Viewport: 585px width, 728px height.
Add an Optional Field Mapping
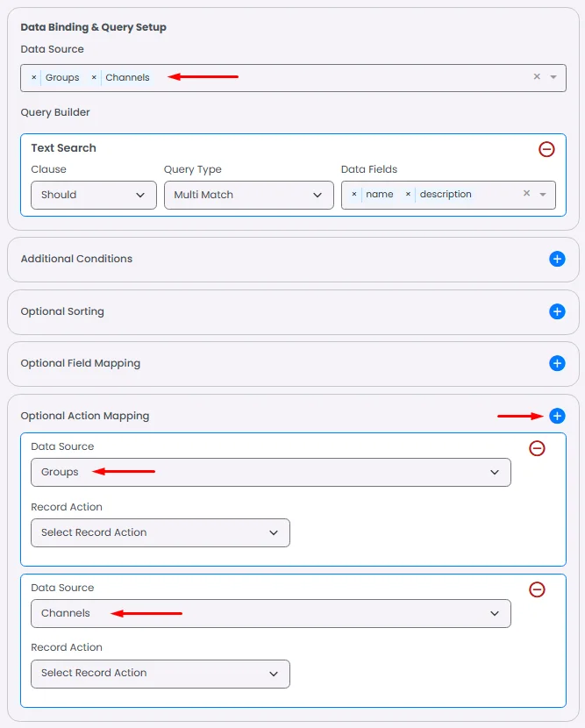557,363
